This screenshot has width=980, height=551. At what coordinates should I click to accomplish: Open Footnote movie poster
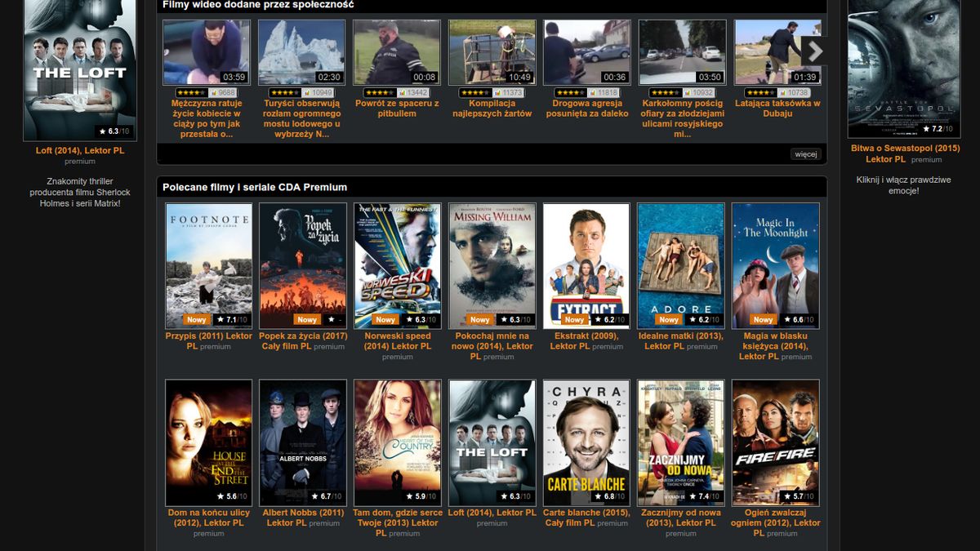[208, 265]
